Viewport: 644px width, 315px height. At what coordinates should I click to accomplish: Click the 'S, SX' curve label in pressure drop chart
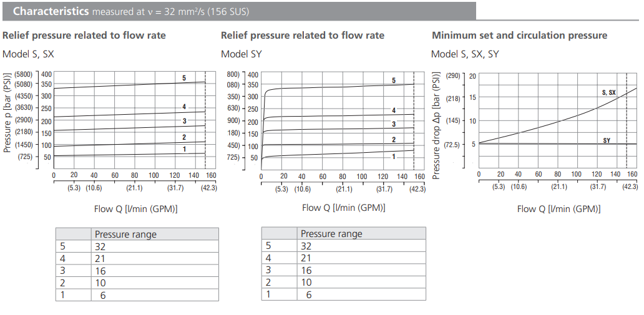tap(608, 92)
